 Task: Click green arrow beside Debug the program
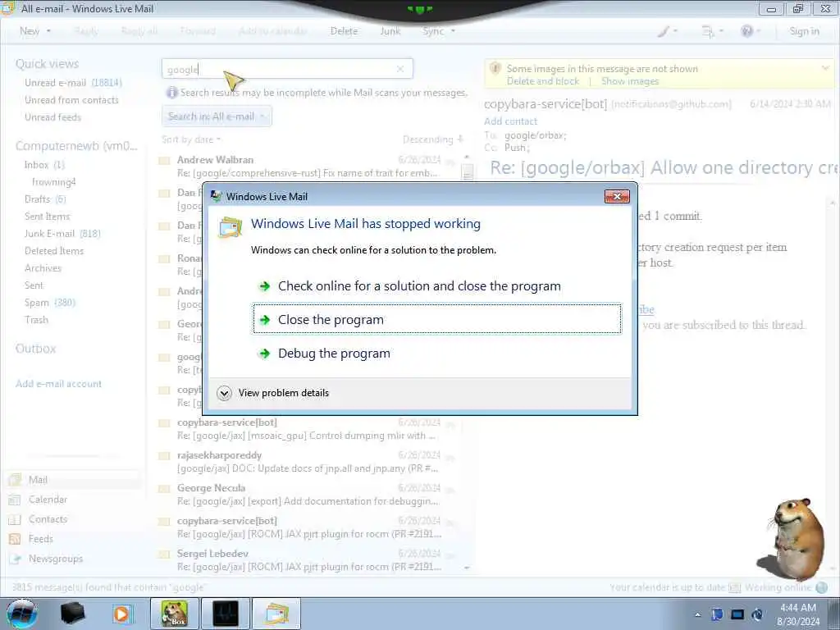tap(264, 354)
